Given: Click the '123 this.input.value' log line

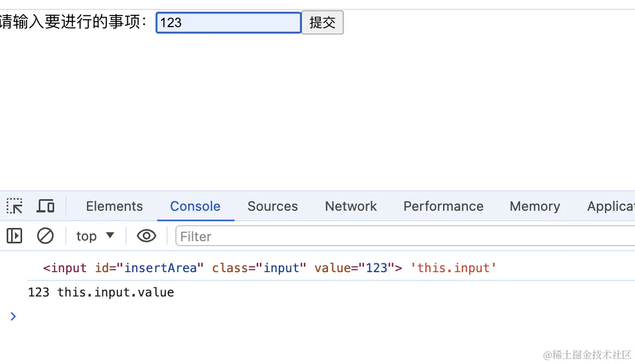Looking at the screenshot, I should 101,292.
